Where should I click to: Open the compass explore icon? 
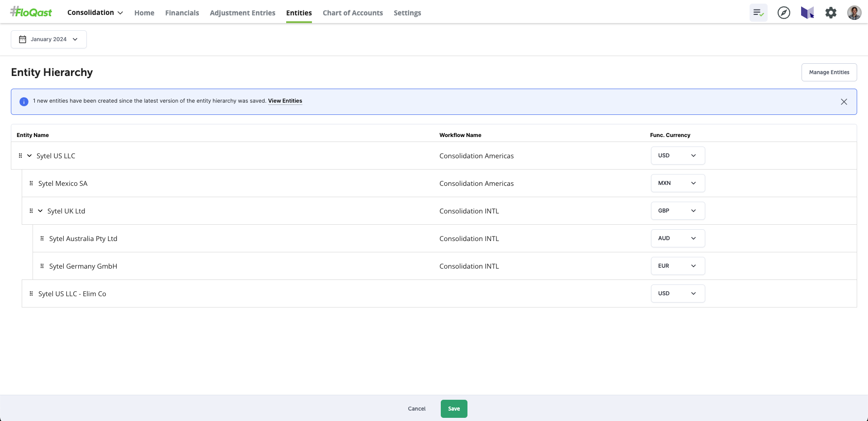coord(784,13)
